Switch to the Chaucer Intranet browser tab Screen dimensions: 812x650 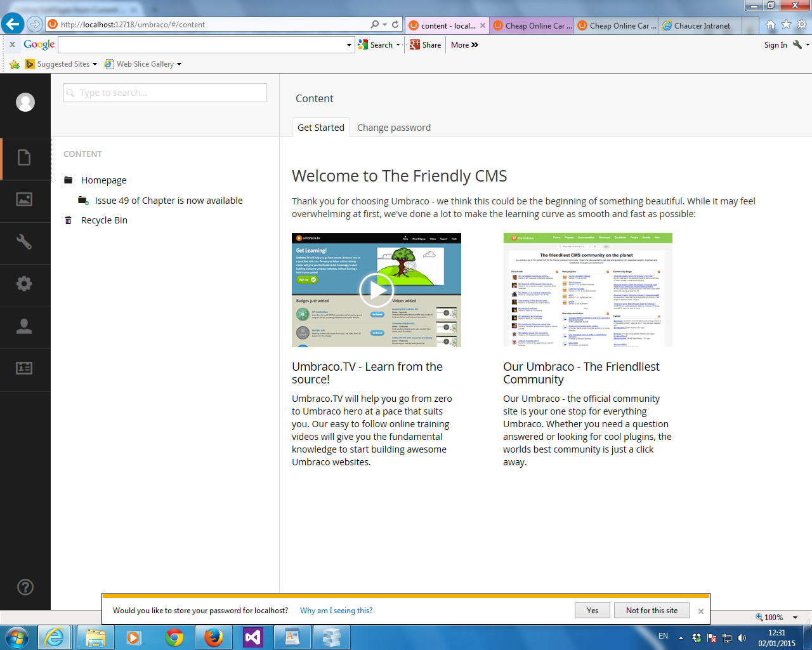point(700,26)
